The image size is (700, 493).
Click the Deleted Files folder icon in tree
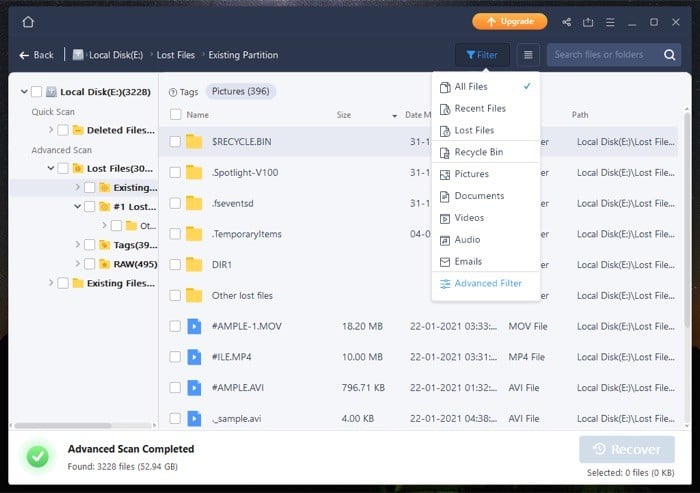(x=78, y=130)
